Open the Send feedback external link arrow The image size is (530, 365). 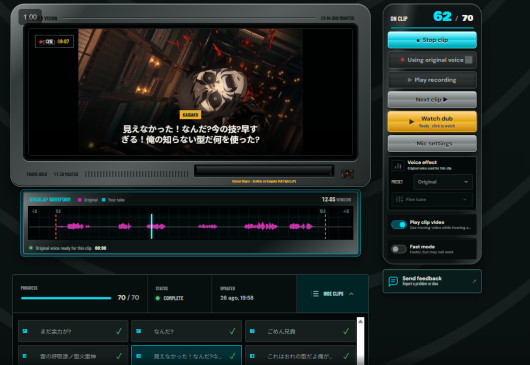474,281
